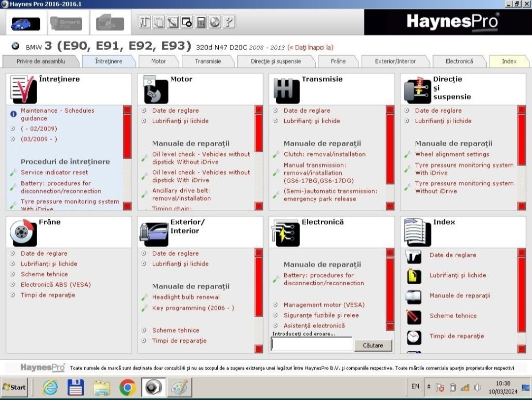Click the caliper icon beside Index Date de reglare
532x400 pixels.
pos(414,256)
